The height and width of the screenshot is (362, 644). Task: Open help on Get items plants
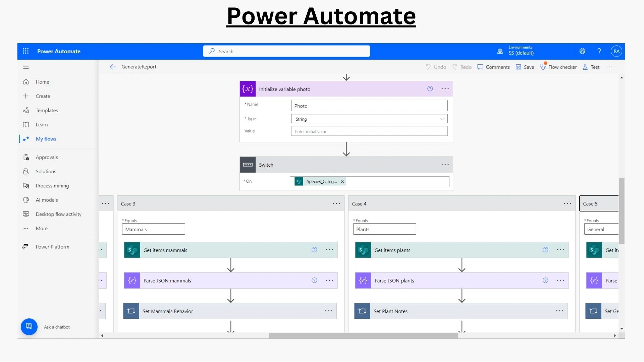point(545,250)
